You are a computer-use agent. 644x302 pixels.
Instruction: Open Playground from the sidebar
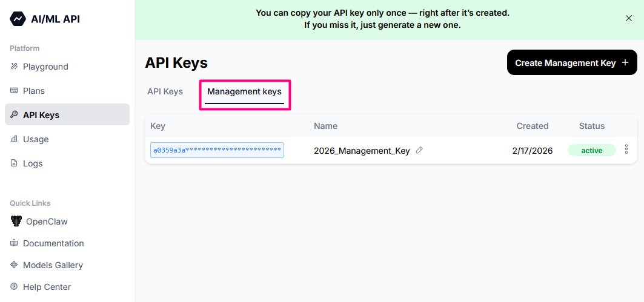45,67
